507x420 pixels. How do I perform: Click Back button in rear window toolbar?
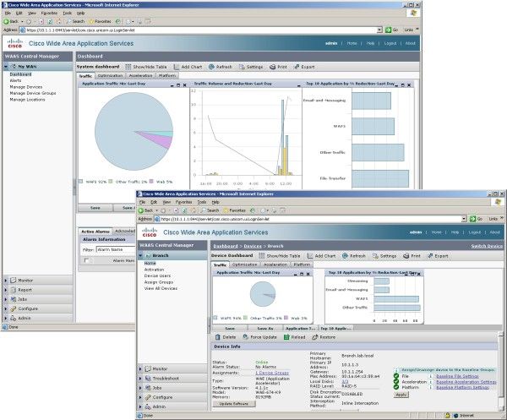point(10,21)
